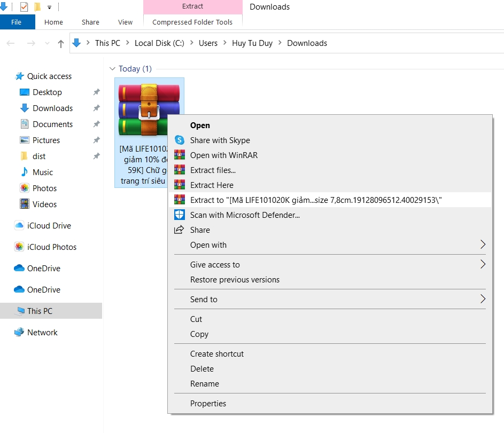The image size is (504, 433).
Task: Expand the Open with submenu arrow
Action: point(483,245)
